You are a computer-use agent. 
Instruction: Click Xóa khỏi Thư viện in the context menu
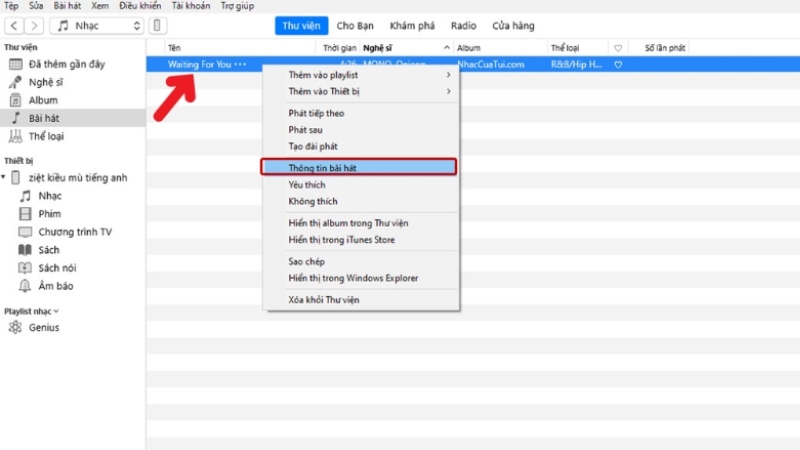(323, 300)
